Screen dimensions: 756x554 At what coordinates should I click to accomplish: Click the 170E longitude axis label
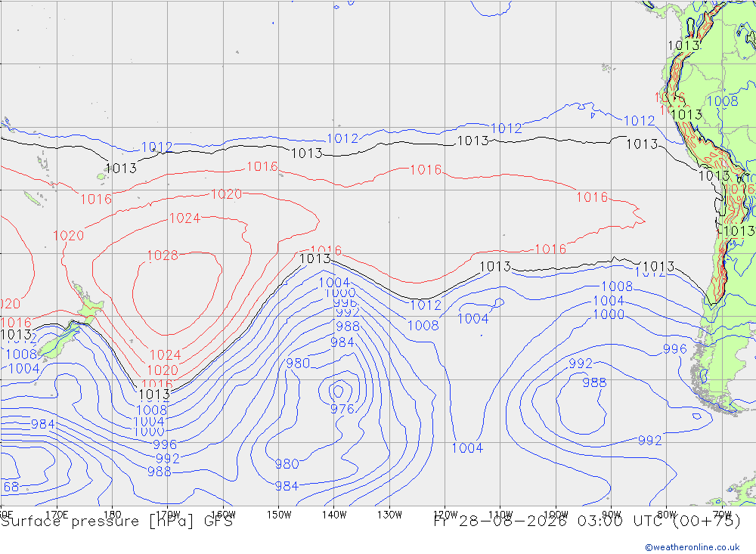(57, 515)
